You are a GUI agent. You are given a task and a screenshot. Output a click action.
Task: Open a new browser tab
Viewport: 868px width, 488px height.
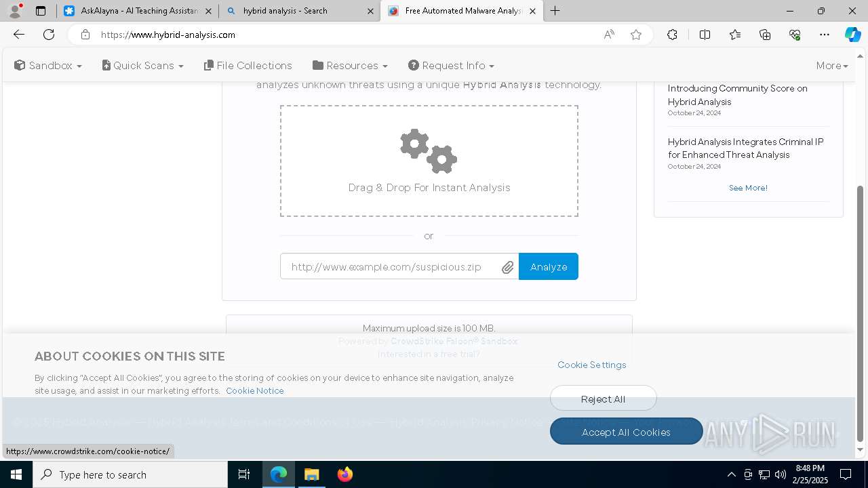coord(555,11)
